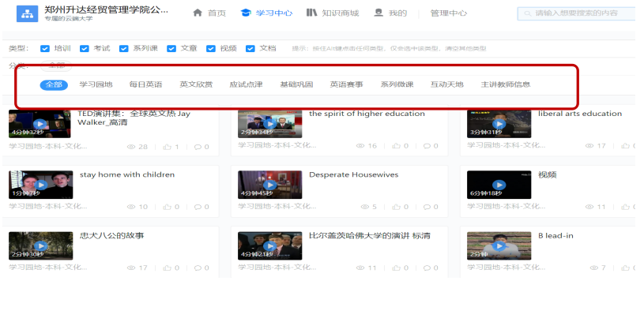Click the 知识商城 books icon

point(312,13)
